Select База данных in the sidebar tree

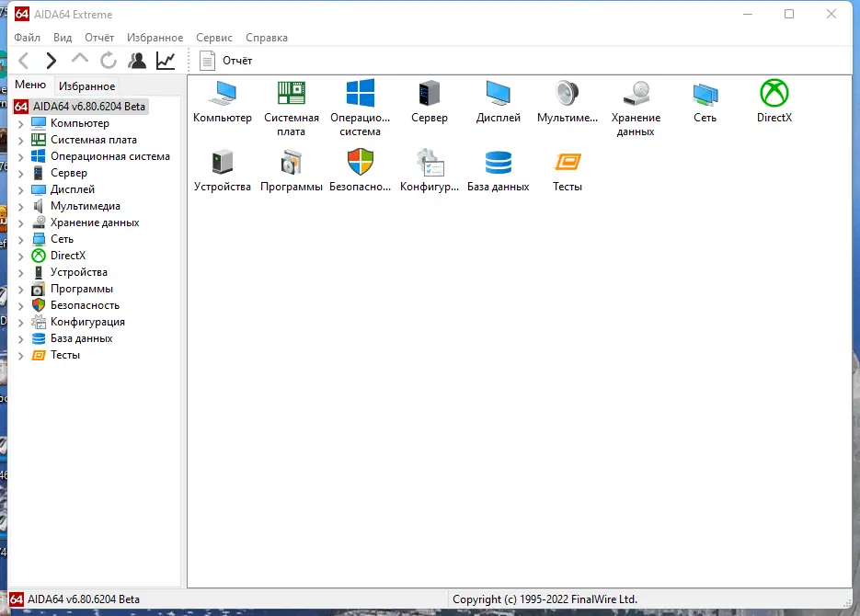(x=81, y=338)
